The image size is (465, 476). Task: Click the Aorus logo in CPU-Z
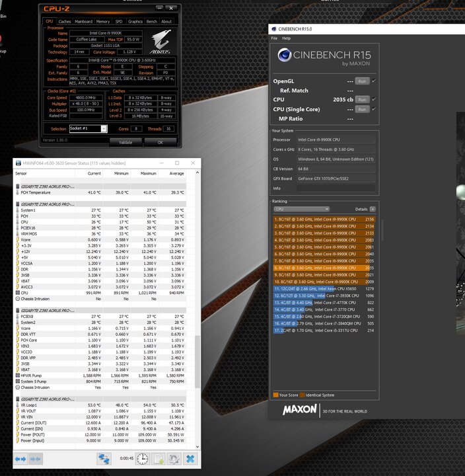161,42
